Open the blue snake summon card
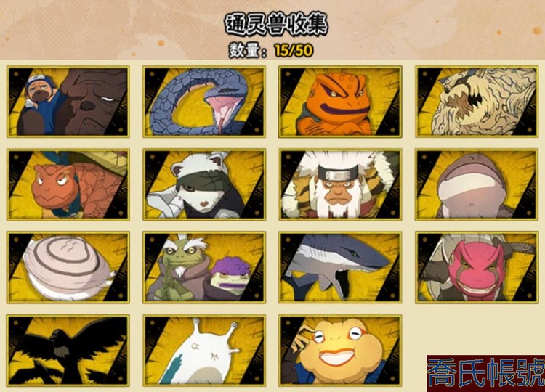Screen dimensions: 545x392 (204, 102)
